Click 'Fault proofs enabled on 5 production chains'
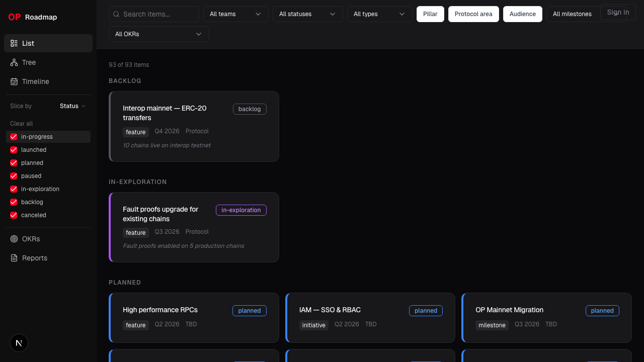 (183, 246)
